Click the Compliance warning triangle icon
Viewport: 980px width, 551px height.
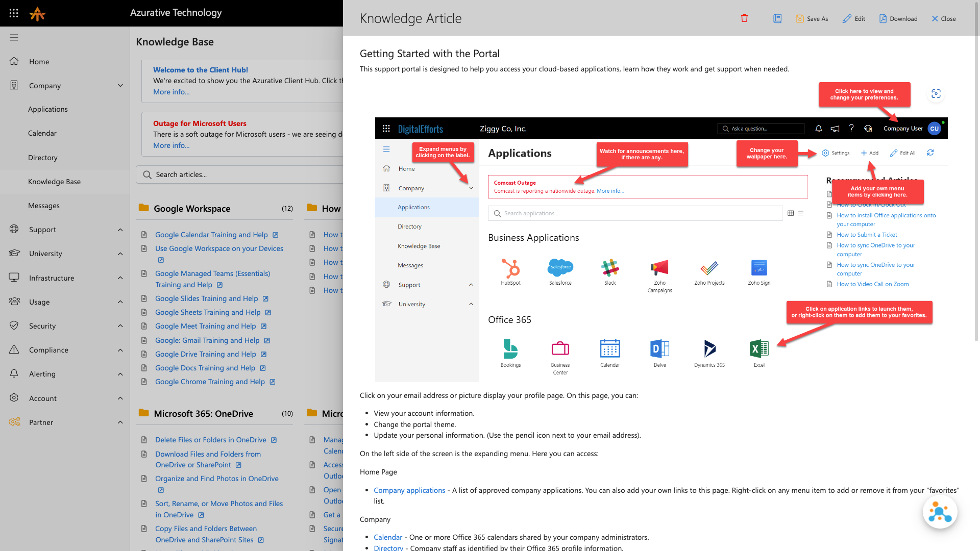pyautogui.click(x=14, y=349)
